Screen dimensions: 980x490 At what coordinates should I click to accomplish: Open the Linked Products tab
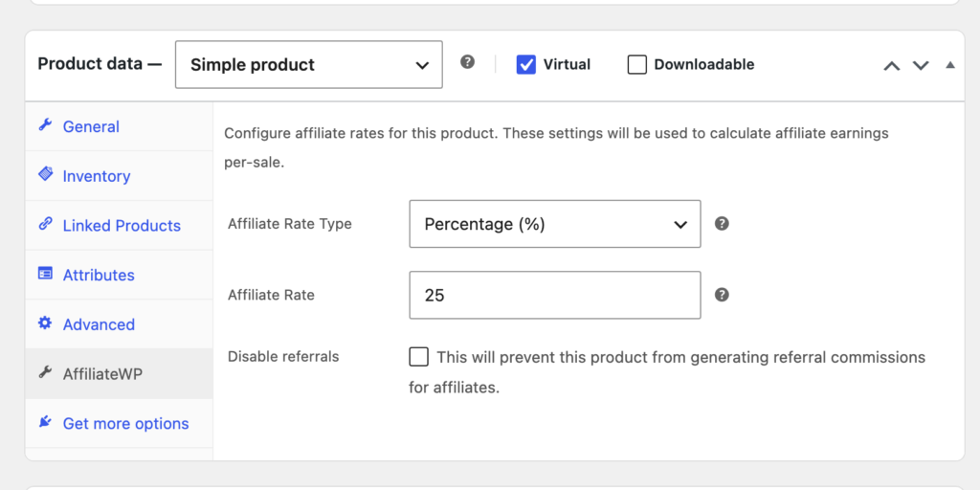coord(119,225)
